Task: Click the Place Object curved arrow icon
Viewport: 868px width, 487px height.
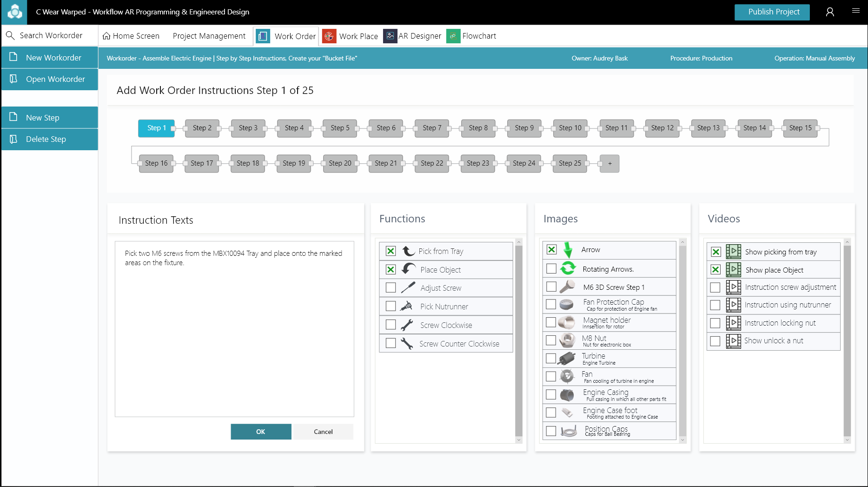Action: click(x=409, y=269)
